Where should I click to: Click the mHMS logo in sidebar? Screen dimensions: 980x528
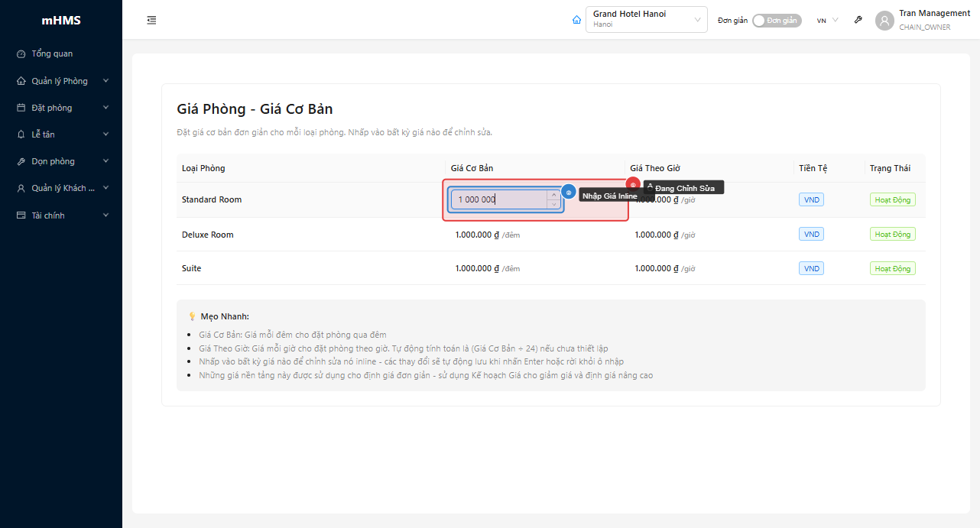(x=61, y=21)
